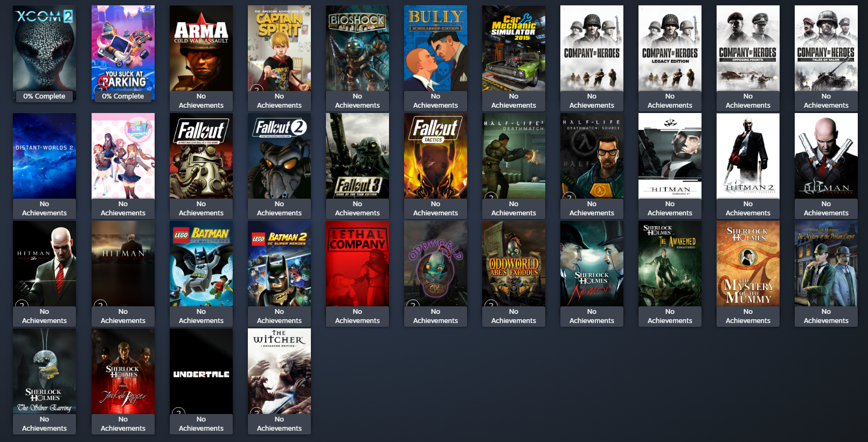The width and height of the screenshot is (868, 442).
Task: Click 'No Achievements' under Hitman Contracts
Action: tap(826, 208)
